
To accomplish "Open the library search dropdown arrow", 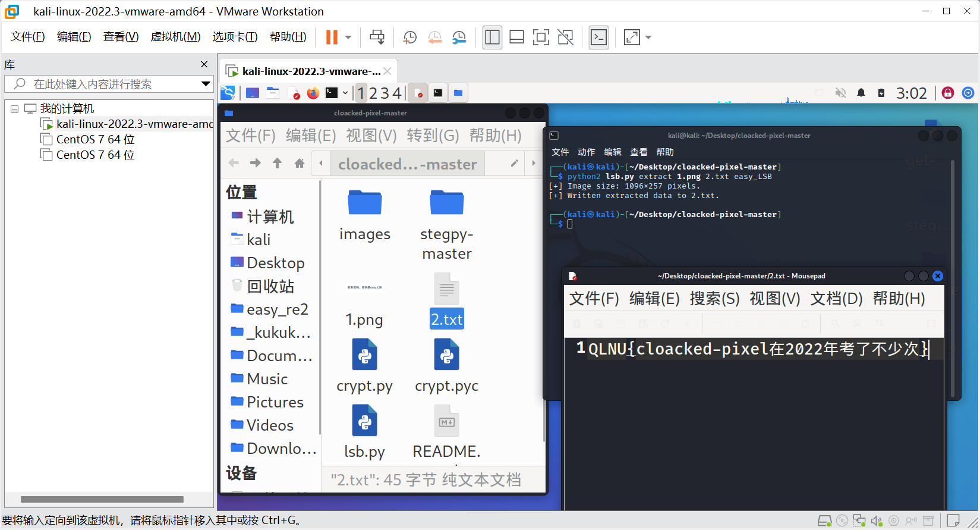I will (206, 84).
